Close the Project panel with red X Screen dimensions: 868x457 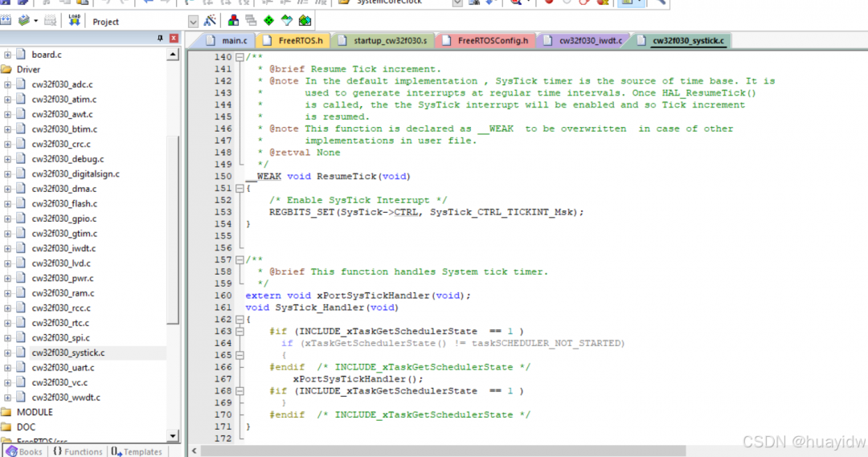pos(174,39)
